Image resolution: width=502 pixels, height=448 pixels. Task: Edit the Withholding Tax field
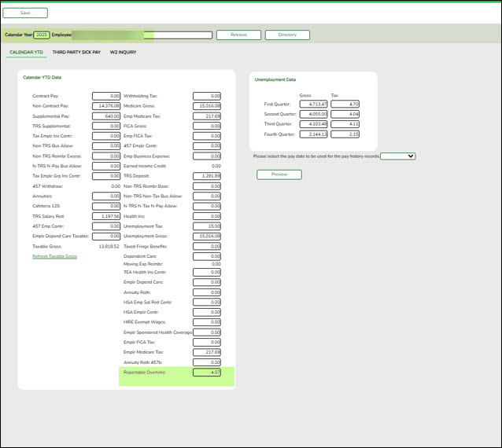click(x=207, y=96)
